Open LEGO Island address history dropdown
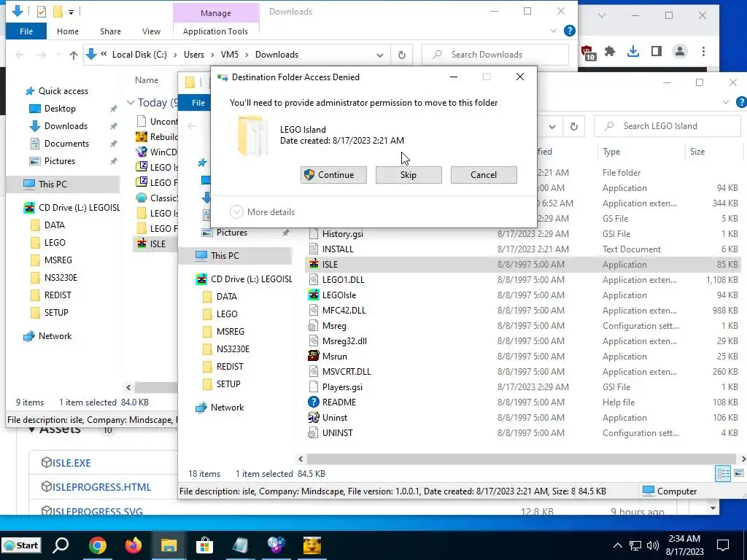Viewport: 747px width, 560px height. pyautogui.click(x=552, y=127)
